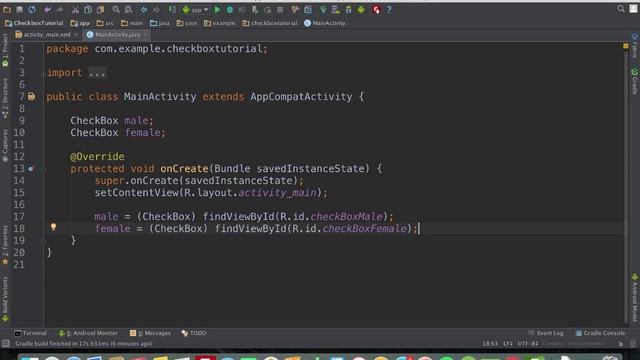Viewport: 640px width, 360px height.
Task: Click the Project Structure toolbar icon
Action: (x=308, y=9)
